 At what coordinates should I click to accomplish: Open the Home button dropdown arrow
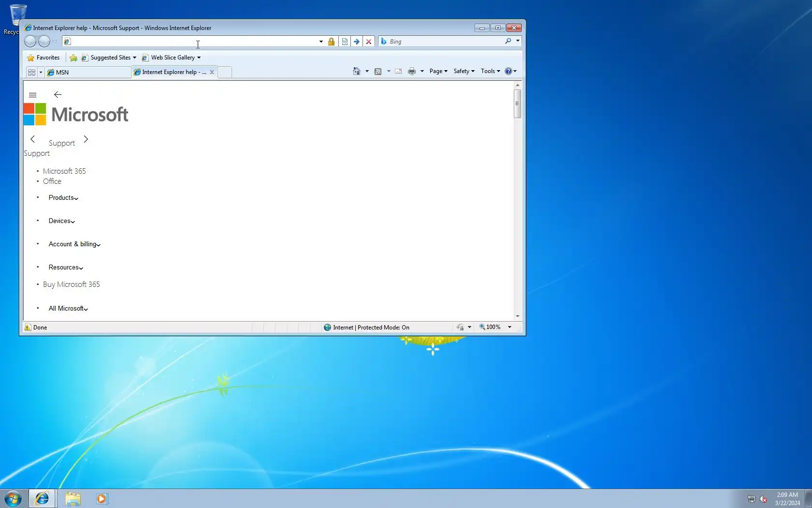coord(367,71)
